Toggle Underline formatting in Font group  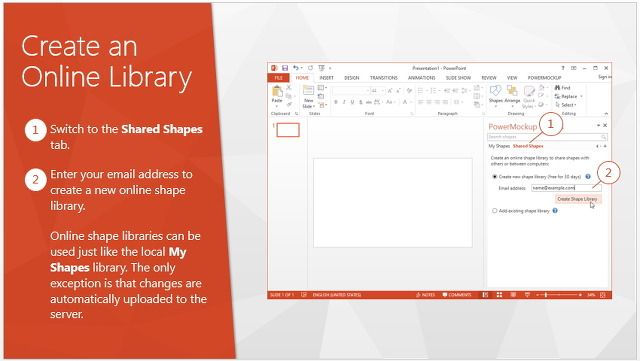point(352,102)
